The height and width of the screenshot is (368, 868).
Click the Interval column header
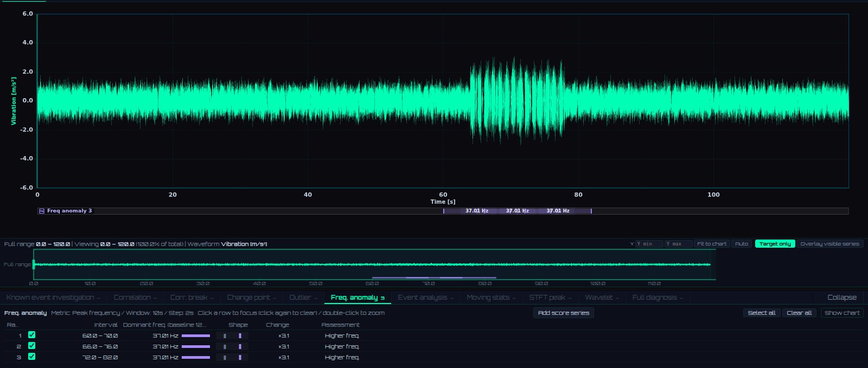[x=106, y=325]
